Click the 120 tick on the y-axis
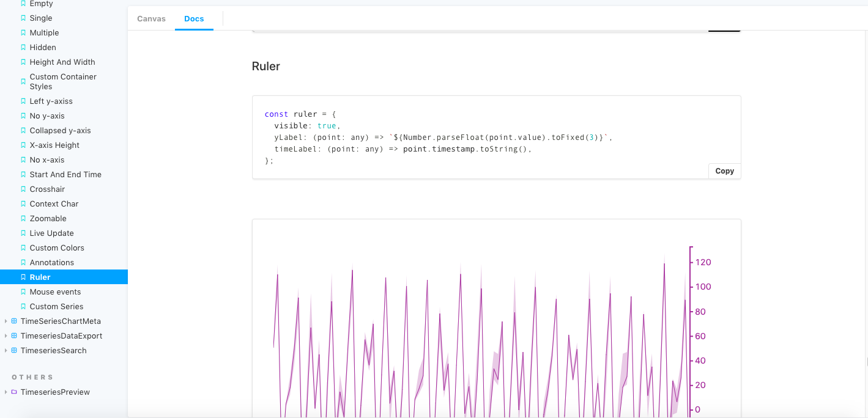 (702, 262)
